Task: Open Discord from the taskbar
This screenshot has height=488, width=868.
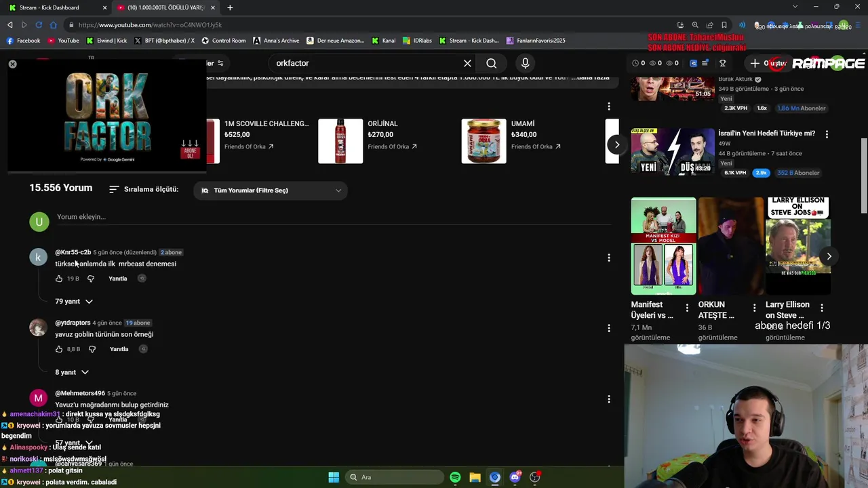Action: click(515, 477)
